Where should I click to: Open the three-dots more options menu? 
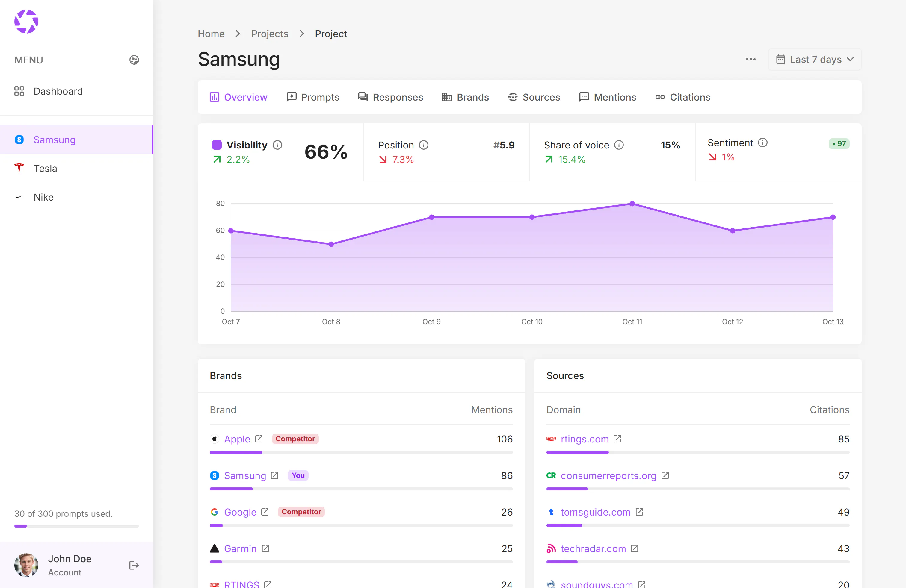[x=751, y=59]
